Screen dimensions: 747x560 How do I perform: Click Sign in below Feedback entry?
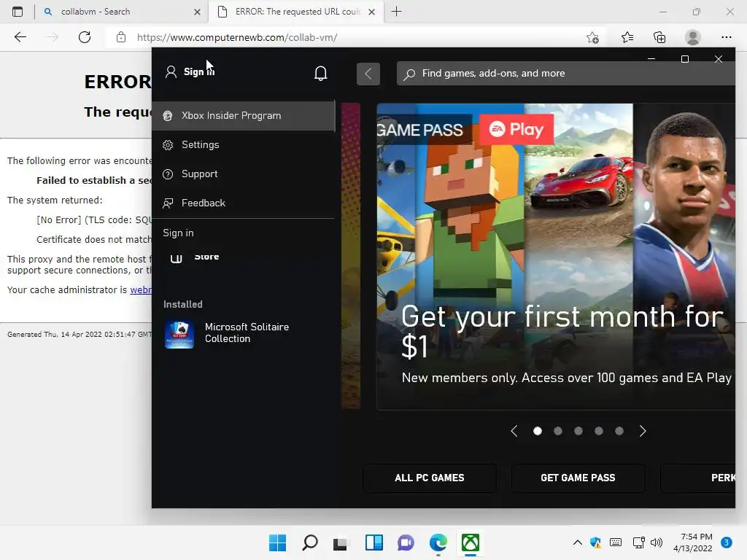[x=178, y=233]
